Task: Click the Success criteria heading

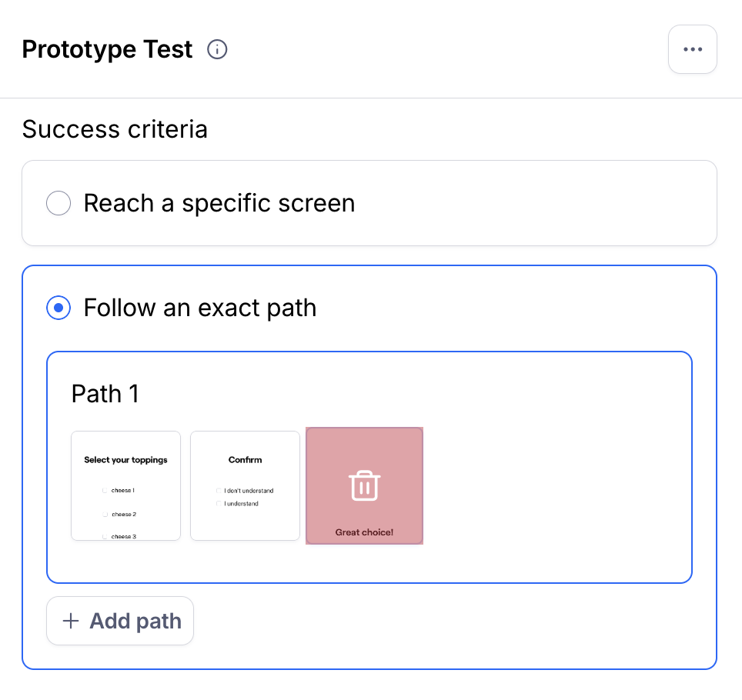Action: (x=115, y=129)
